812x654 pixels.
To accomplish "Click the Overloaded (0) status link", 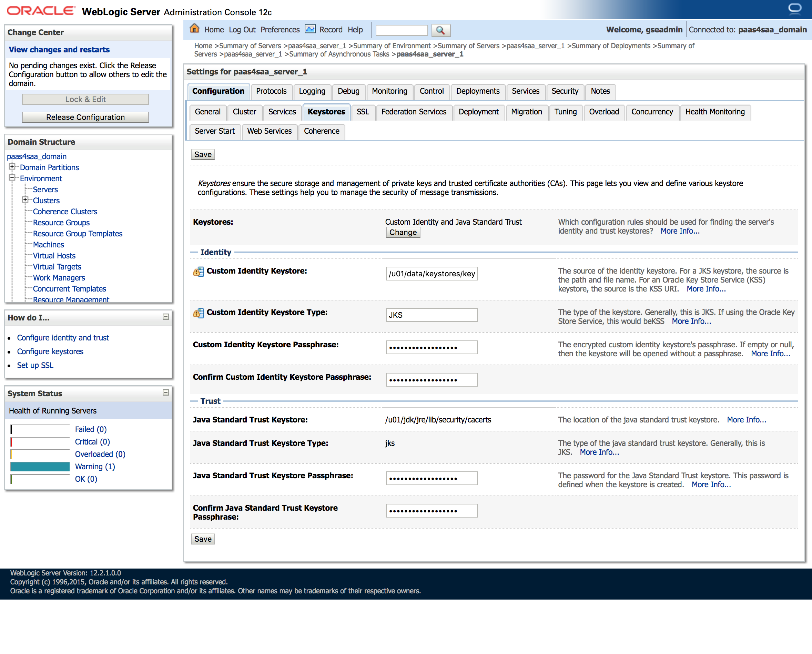I will click(100, 454).
